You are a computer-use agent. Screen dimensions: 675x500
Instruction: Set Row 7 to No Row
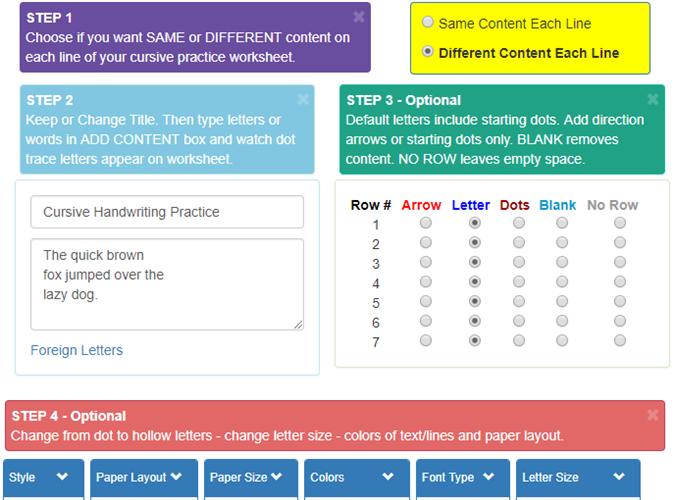pyautogui.click(x=620, y=340)
